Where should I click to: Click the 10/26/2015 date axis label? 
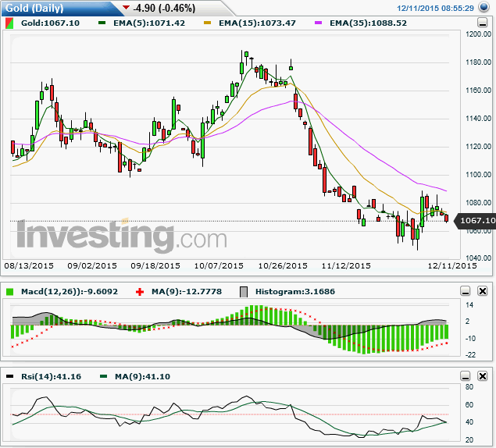coord(283,266)
